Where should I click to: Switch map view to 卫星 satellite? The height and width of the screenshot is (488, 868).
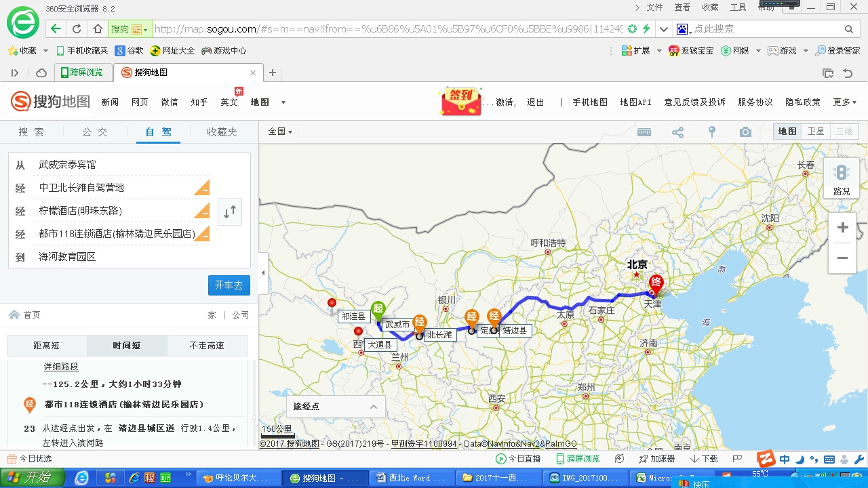click(816, 131)
